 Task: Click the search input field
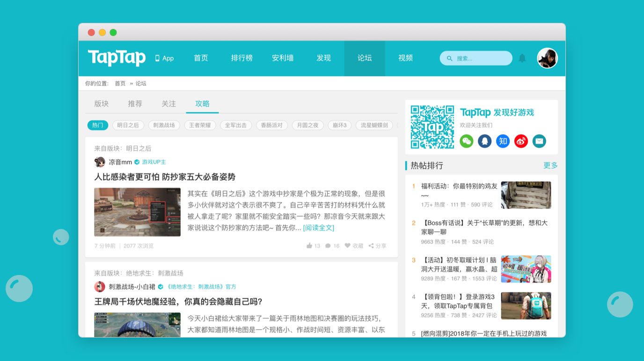pos(480,58)
